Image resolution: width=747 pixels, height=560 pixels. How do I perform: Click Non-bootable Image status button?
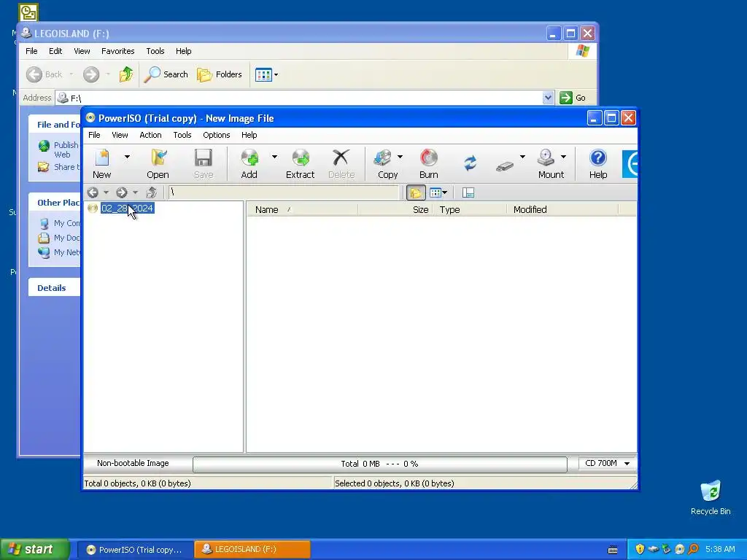133,463
